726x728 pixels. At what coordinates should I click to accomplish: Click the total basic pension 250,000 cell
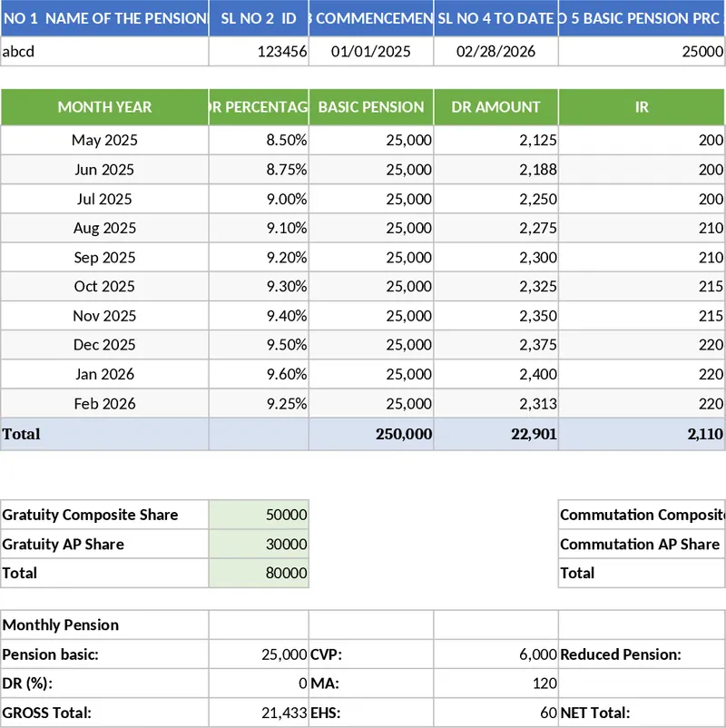(371, 435)
